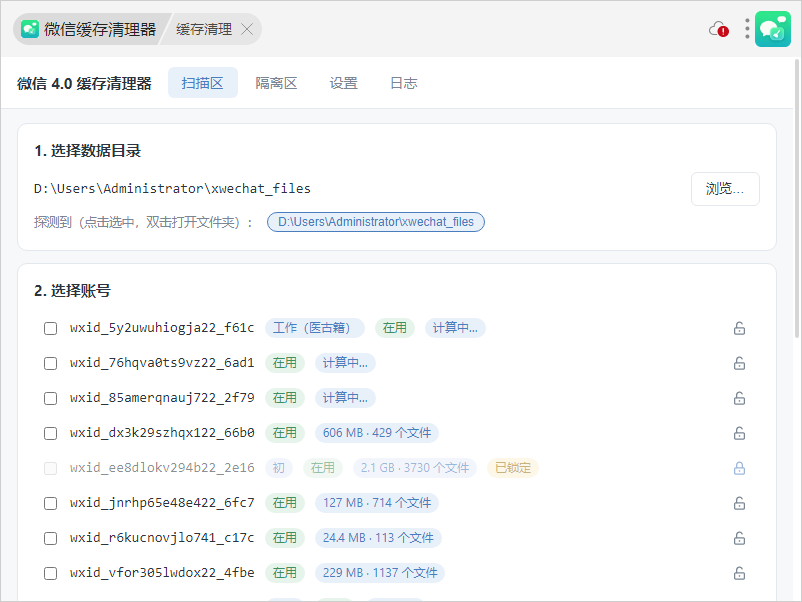Screen dimensions: 802x602
Task: Check the wxid_jnrhp65e48e422_6fc7 account checkbox
Action: [x=51, y=503]
